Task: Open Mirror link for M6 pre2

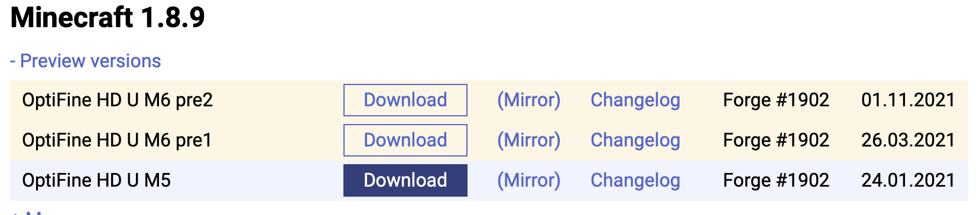Action: point(528,100)
